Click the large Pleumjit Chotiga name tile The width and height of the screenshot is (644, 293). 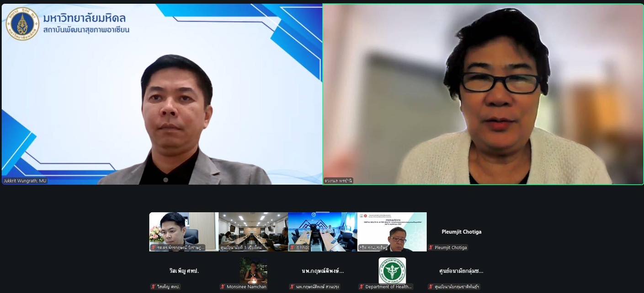tap(461, 232)
